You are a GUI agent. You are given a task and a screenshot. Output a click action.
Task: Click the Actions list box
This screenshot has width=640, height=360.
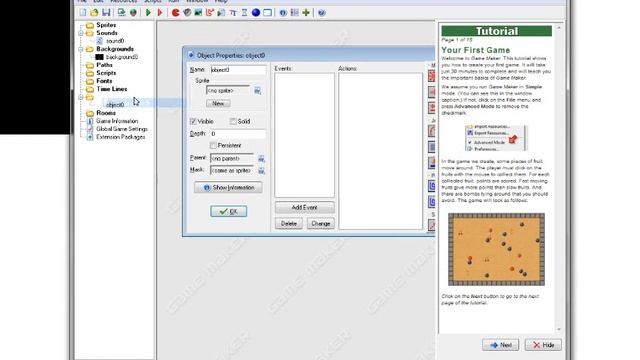coord(380,151)
